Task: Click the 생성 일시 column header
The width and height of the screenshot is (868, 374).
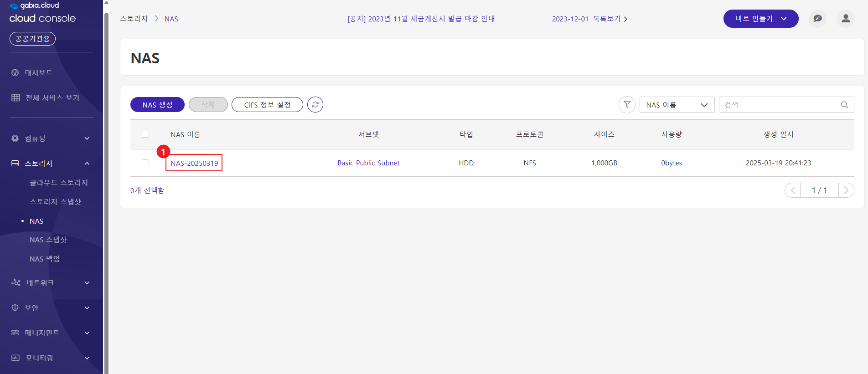Action: click(x=779, y=134)
